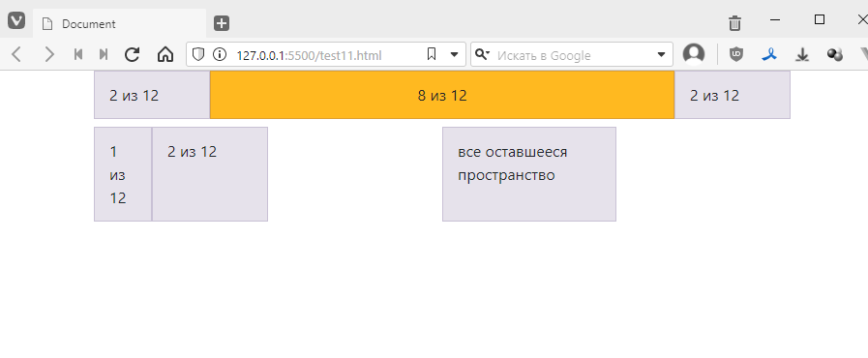The image size is (868, 358).
Task: Expand the address bar dropdown
Action: [455, 55]
